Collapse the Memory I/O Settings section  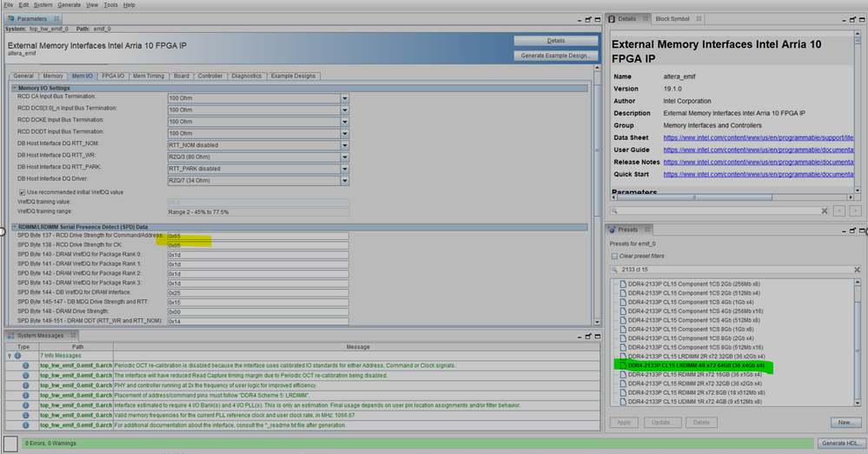15,87
